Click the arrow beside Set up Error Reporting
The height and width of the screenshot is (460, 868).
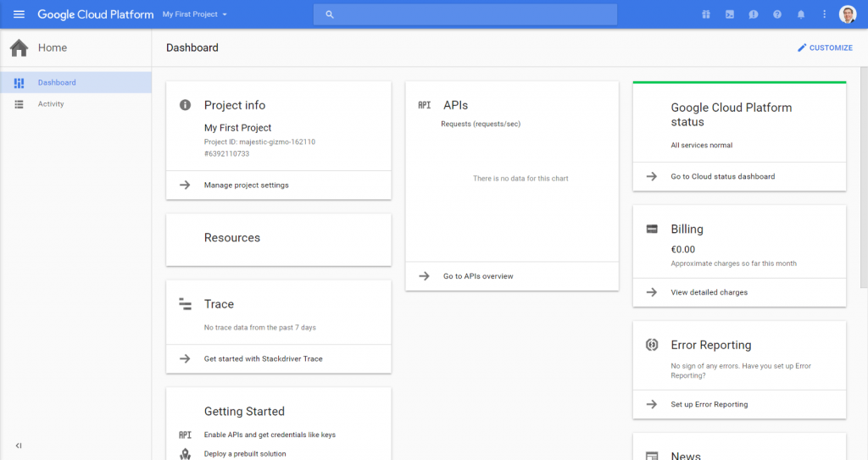point(652,404)
